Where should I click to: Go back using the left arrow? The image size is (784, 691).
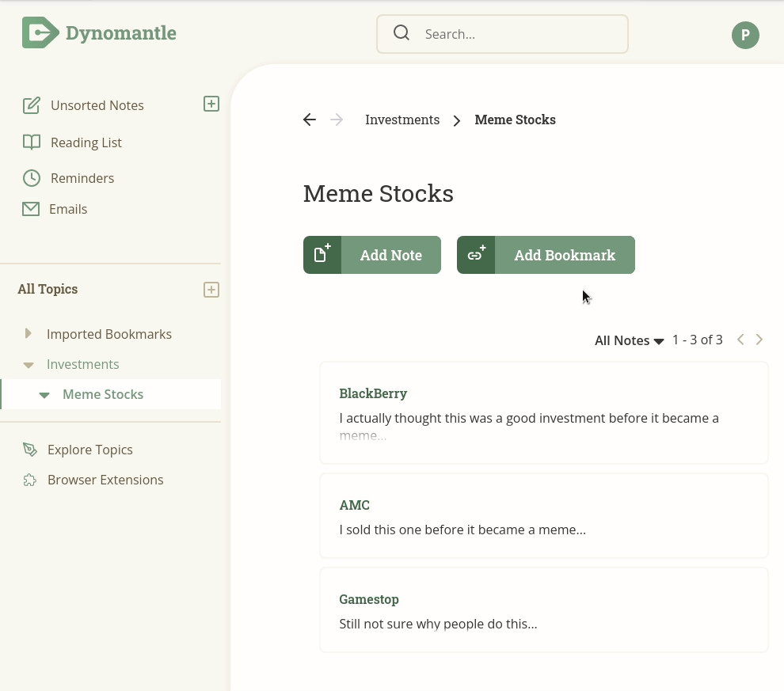pos(310,120)
